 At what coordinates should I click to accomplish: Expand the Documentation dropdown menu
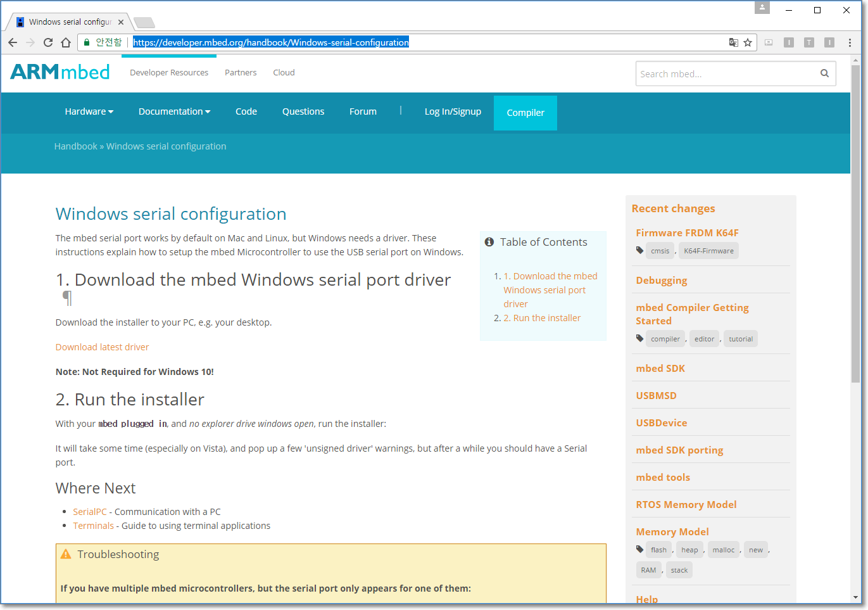174,111
